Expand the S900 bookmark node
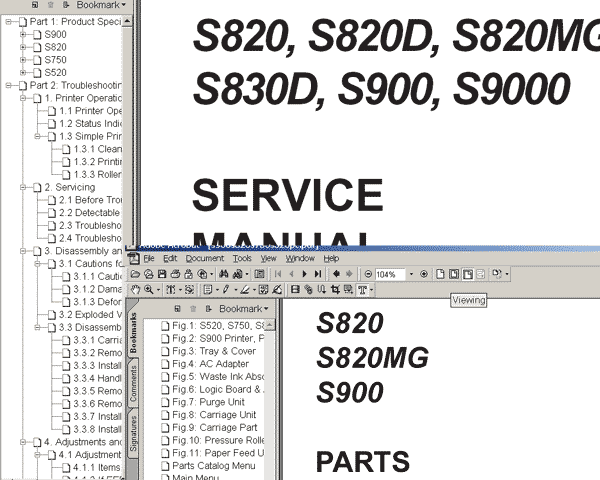The height and width of the screenshot is (480, 600). pos(23,34)
